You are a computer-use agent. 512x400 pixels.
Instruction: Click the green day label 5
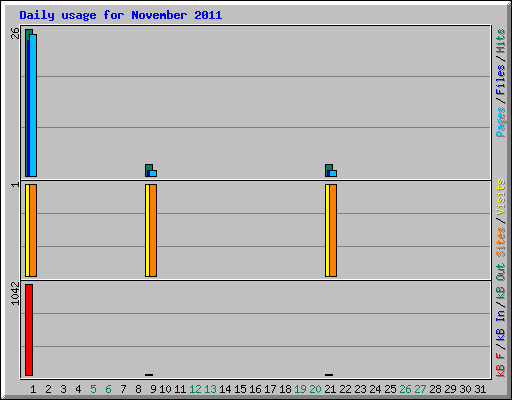click(x=93, y=389)
